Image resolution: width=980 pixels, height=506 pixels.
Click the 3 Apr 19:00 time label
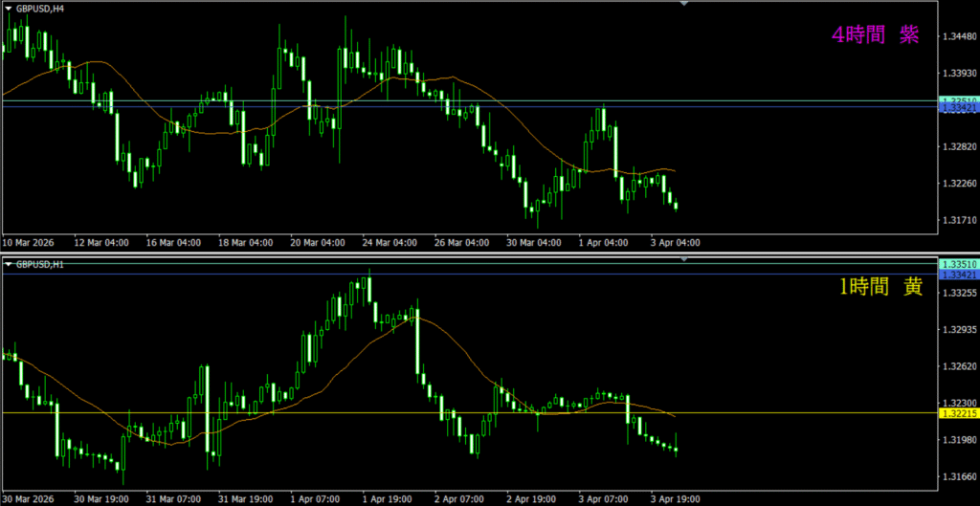click(x=674, y=499)
